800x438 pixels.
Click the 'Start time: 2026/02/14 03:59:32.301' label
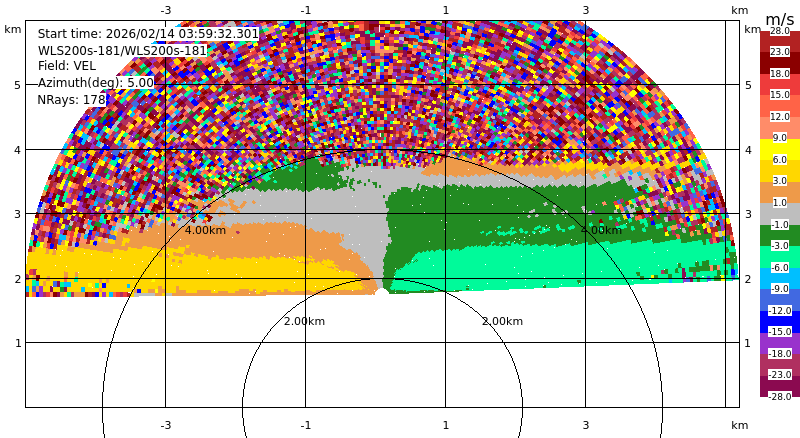(x=148, y=34)
